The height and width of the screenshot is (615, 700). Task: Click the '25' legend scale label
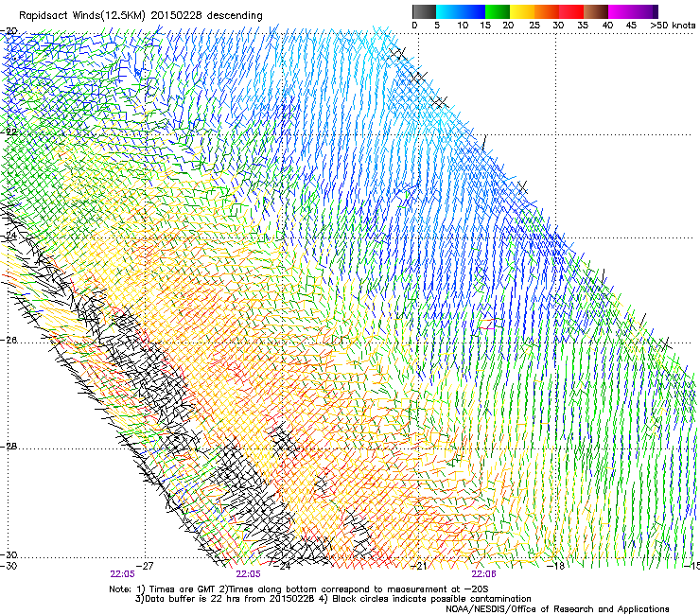534,26
